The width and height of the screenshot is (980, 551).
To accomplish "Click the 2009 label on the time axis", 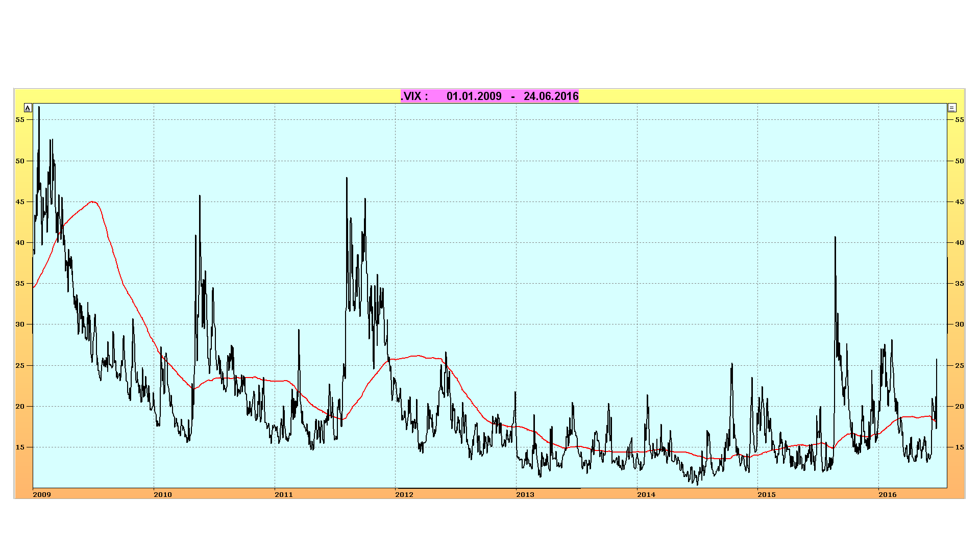I will point(42,494).
